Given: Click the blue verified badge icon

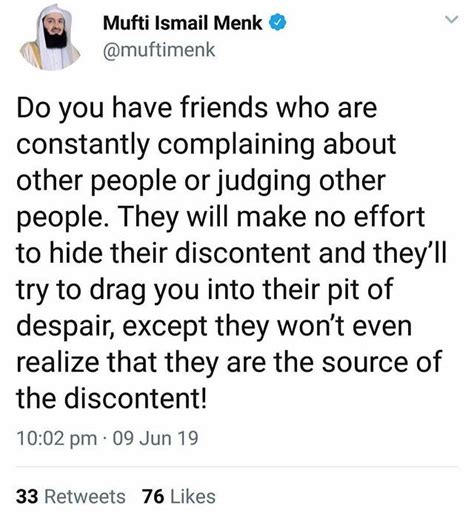Looking at the screenshot, I should tap(277, 23).
